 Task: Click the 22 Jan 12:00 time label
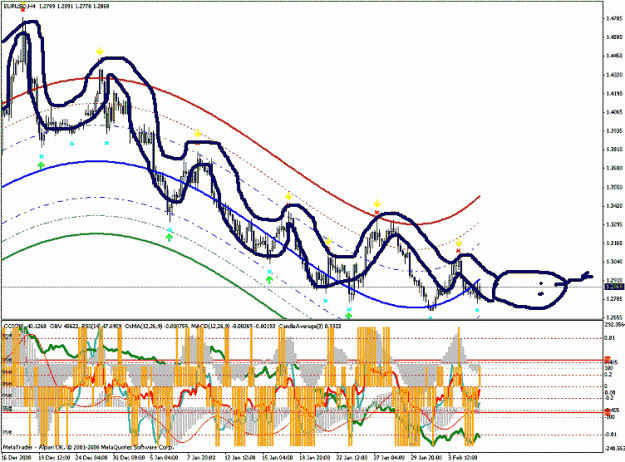pos(352,457)
